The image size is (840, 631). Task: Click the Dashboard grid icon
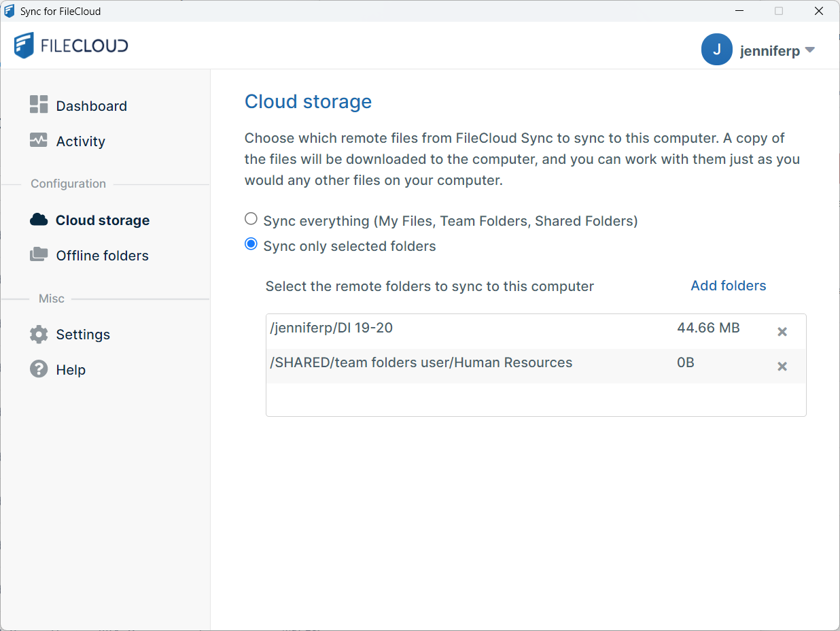pyautogui.click(x=39, y=105)
